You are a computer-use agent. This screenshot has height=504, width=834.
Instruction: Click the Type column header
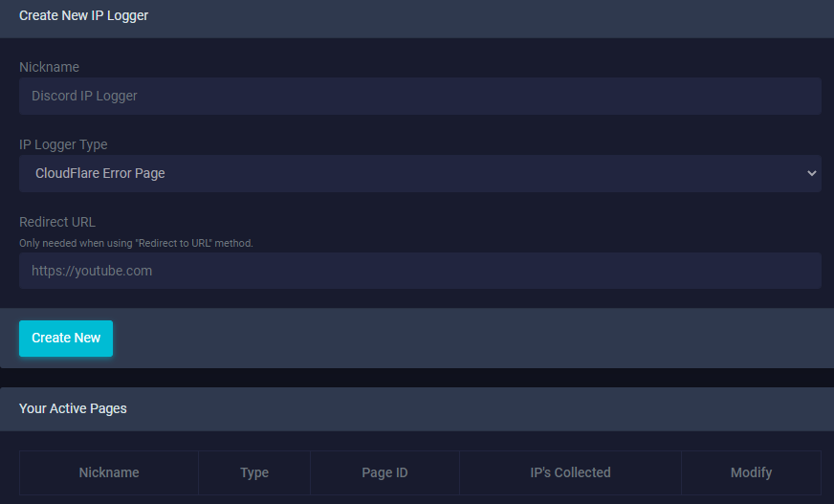254,472
